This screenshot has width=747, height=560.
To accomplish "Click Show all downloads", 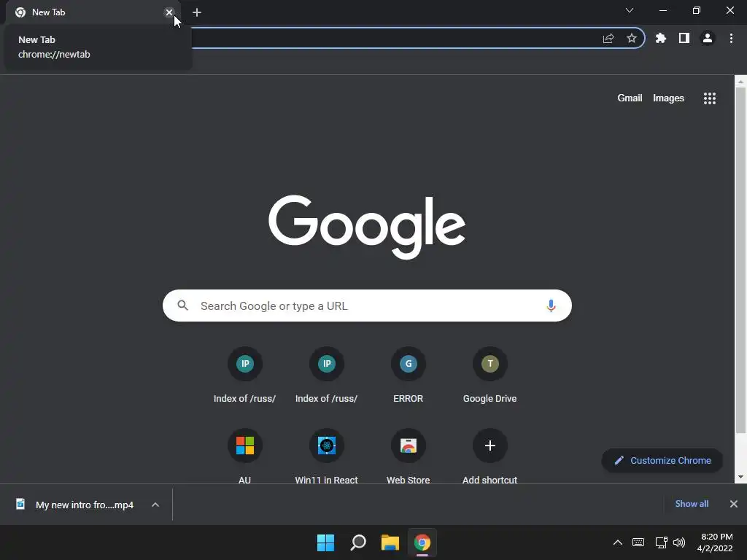I will [x=692, y=504].
